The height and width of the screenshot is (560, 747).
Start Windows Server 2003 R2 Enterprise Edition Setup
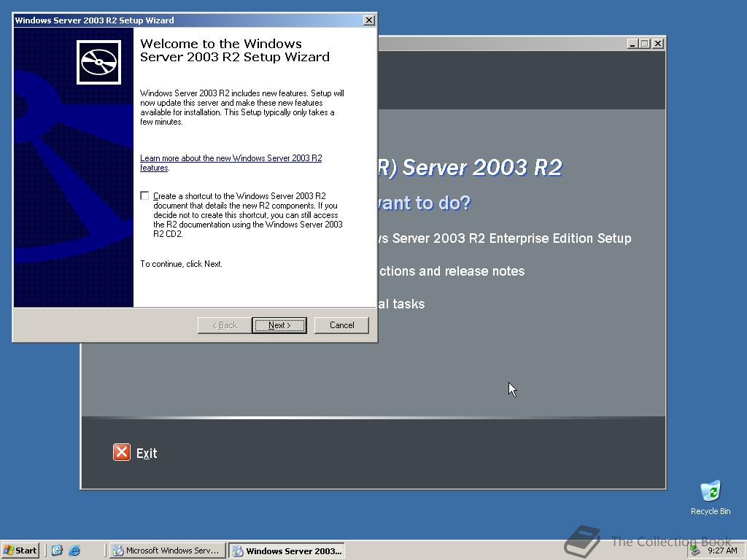click(511, 238)
